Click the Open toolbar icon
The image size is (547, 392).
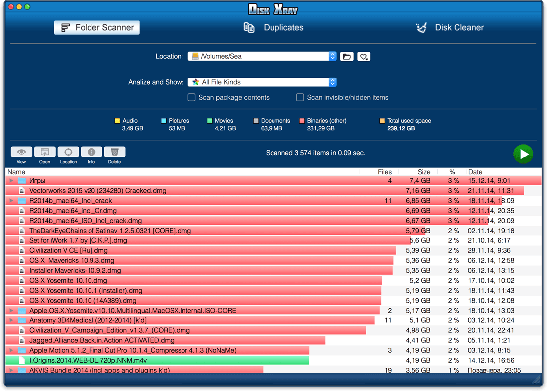coord(45,152)
